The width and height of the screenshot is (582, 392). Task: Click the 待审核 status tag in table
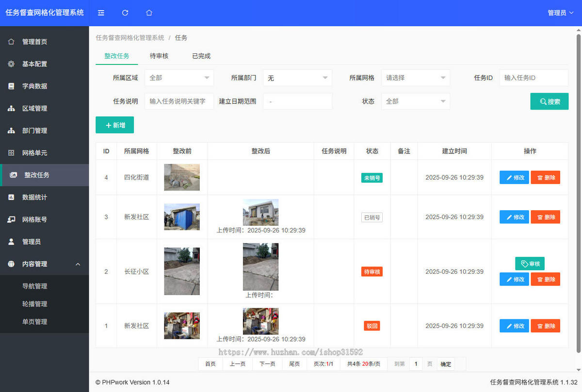point(372,272)
